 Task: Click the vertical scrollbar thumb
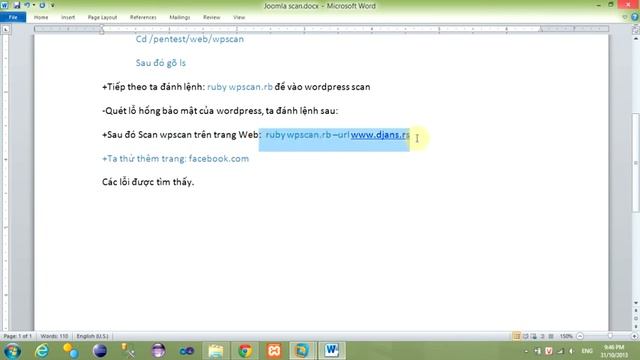636,162
